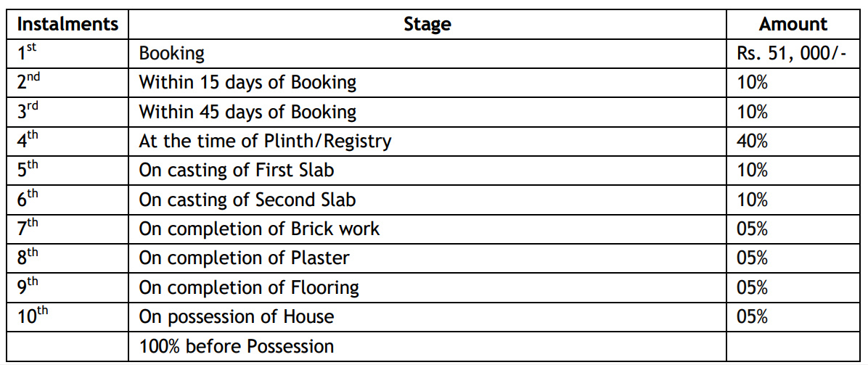Click the Booking stage cell in the 1st row
The image size is (868, 365).
pyautogui.click(x=172, y=53)
